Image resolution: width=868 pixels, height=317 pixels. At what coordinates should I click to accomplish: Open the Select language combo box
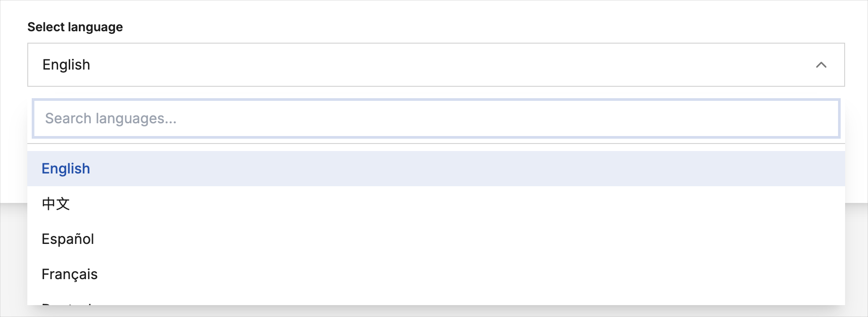click(435, 65)
